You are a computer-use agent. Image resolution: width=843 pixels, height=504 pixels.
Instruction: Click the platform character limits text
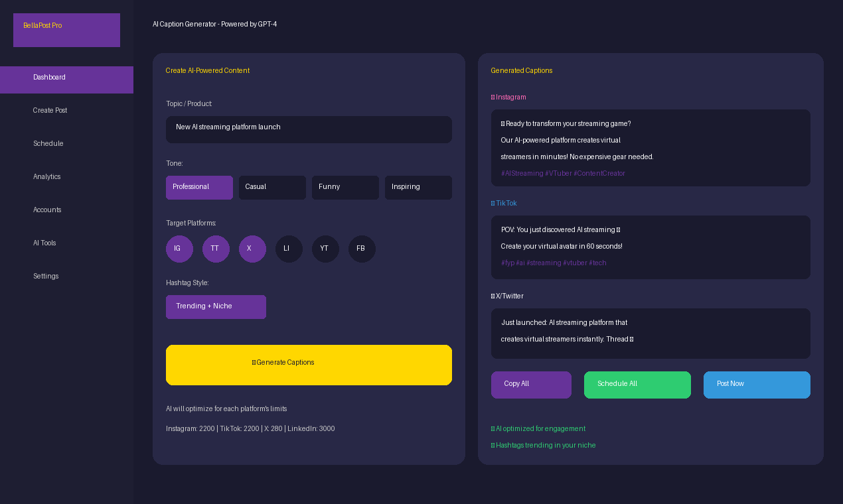(x=250, y=428)
